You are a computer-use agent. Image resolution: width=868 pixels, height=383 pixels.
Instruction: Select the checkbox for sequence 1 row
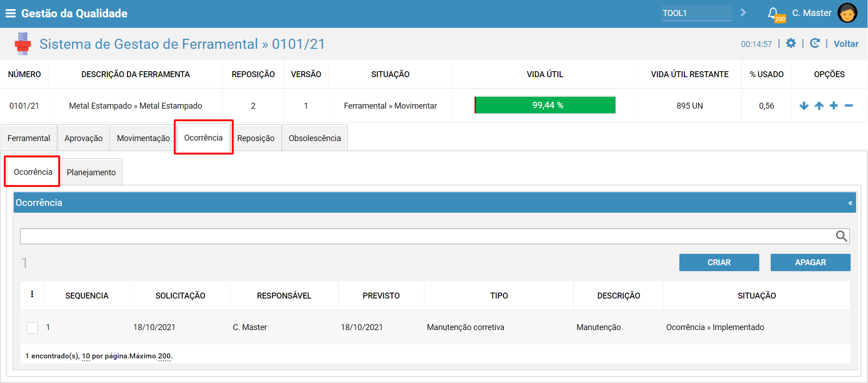click(x=32, y=328)
